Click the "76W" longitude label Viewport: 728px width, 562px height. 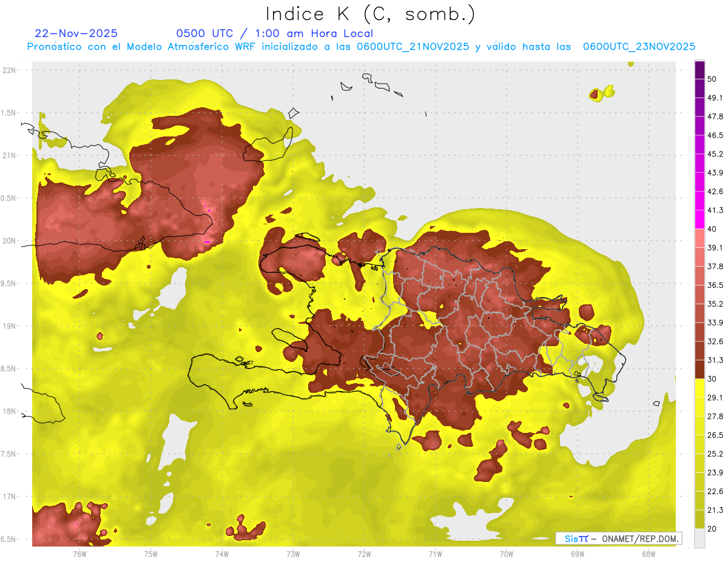tap(79, 554)
